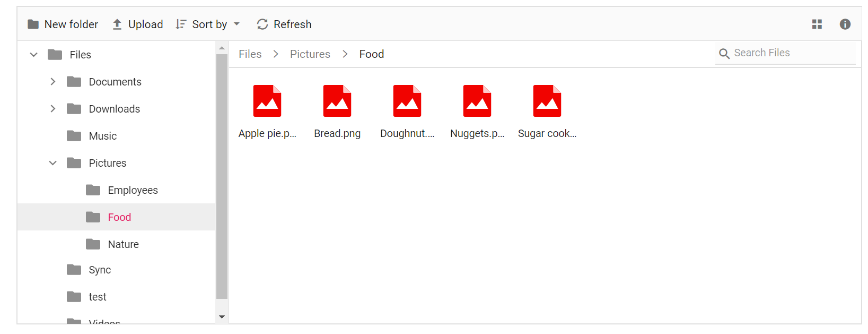Click the Music folder icon
The image size is (868, 334).
pos(74,136)
